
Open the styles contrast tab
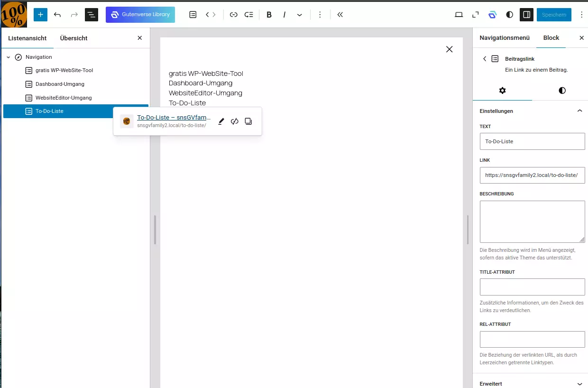point(562,91)
